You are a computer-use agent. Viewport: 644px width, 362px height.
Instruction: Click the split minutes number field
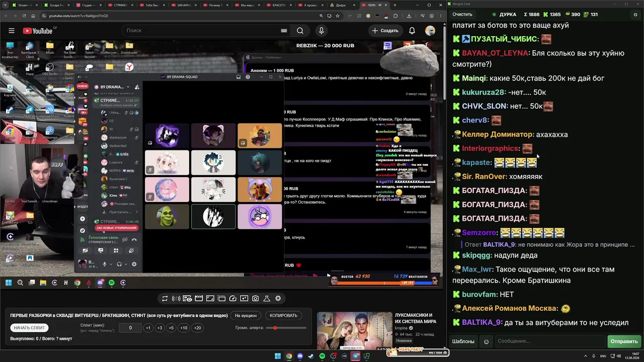click(130, 328)
